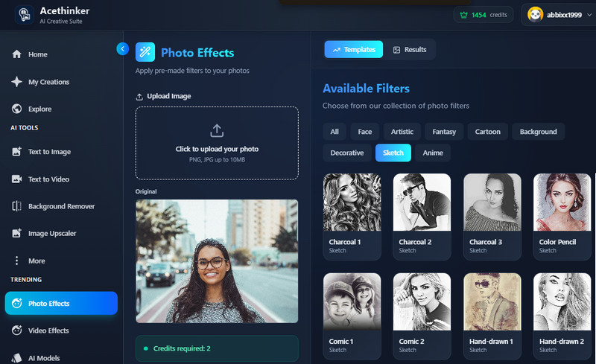Open the abbixx1999 account dropdown
The height and width of the screenshot is (364, 596).
point(558,15)
